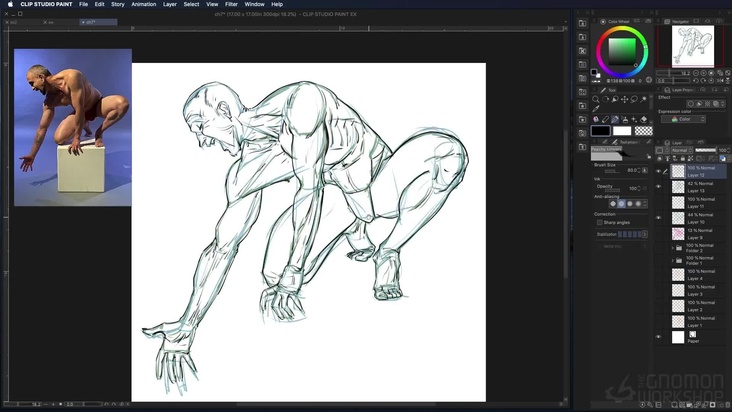The width and height of the screenshot is (732, 412).
Task: Expand Folder 1 in the layer list
Action: pyautogui.click(x=672, y=259)
